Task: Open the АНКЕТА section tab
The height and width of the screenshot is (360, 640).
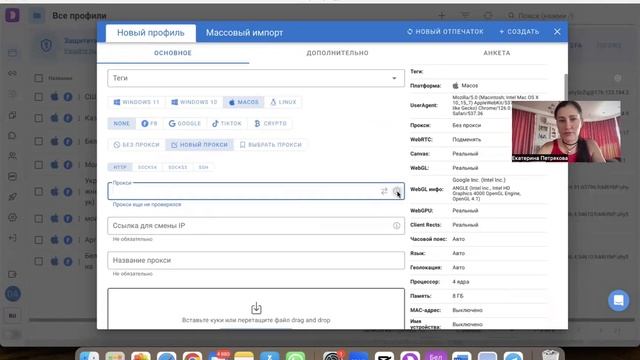Action: click(496, 53)
